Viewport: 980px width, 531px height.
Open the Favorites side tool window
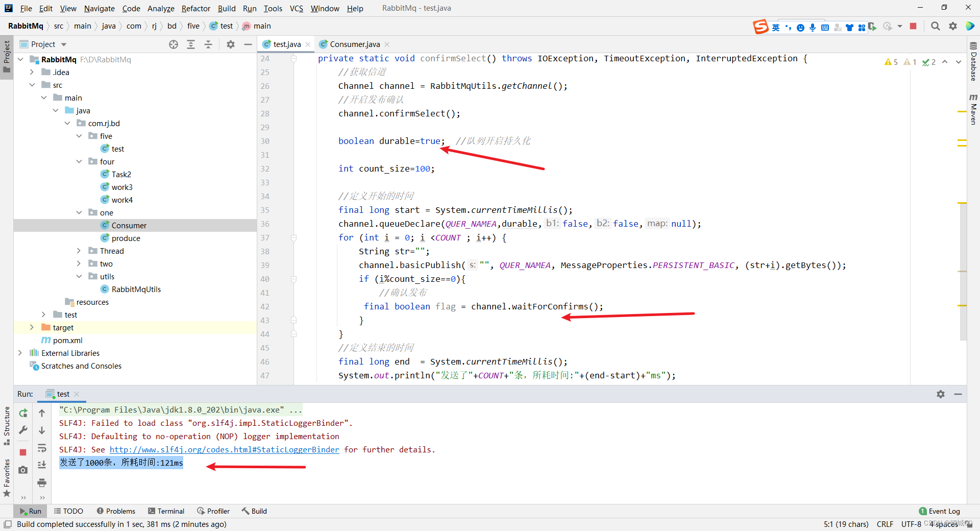pyautogui.click(x=7, y=477)
